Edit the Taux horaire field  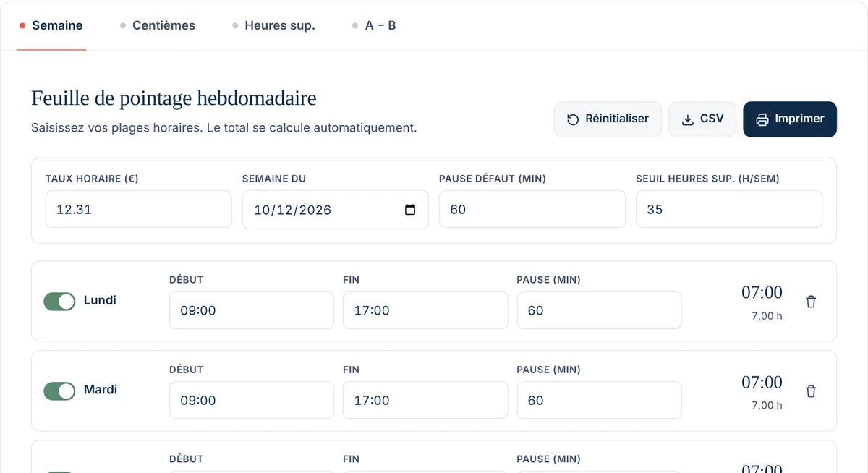coord(139,210)
